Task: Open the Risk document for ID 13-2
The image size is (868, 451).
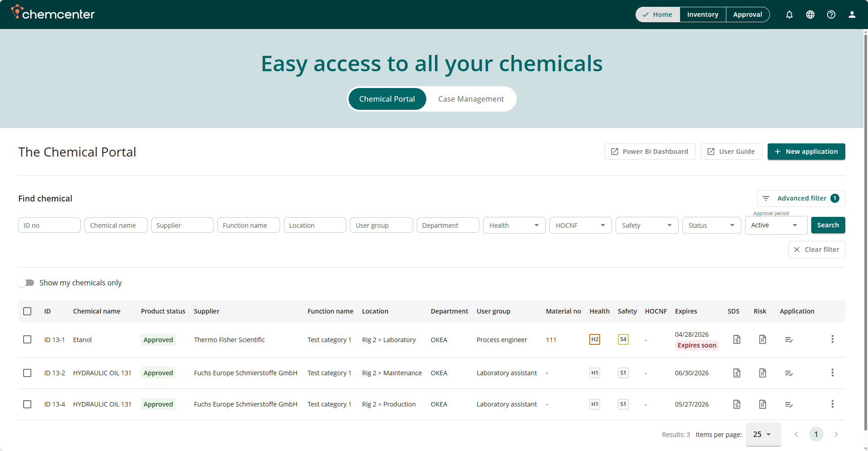Action: (x=763, y=373)
